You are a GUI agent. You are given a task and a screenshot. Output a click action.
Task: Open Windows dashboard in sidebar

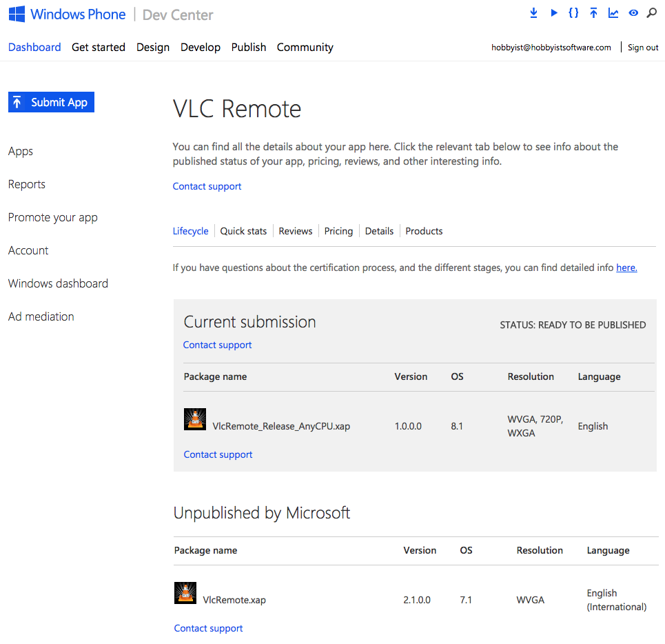[x=58, y=283]
